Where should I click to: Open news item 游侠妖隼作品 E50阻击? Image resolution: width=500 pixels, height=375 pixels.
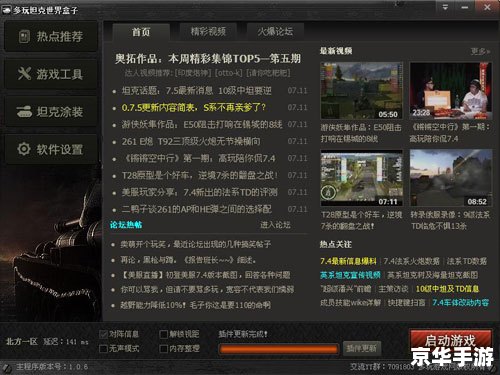(x=202, y=125)
